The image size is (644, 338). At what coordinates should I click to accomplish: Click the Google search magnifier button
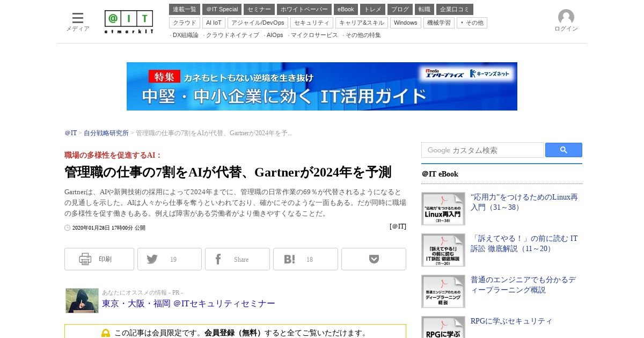click(563, 150)
